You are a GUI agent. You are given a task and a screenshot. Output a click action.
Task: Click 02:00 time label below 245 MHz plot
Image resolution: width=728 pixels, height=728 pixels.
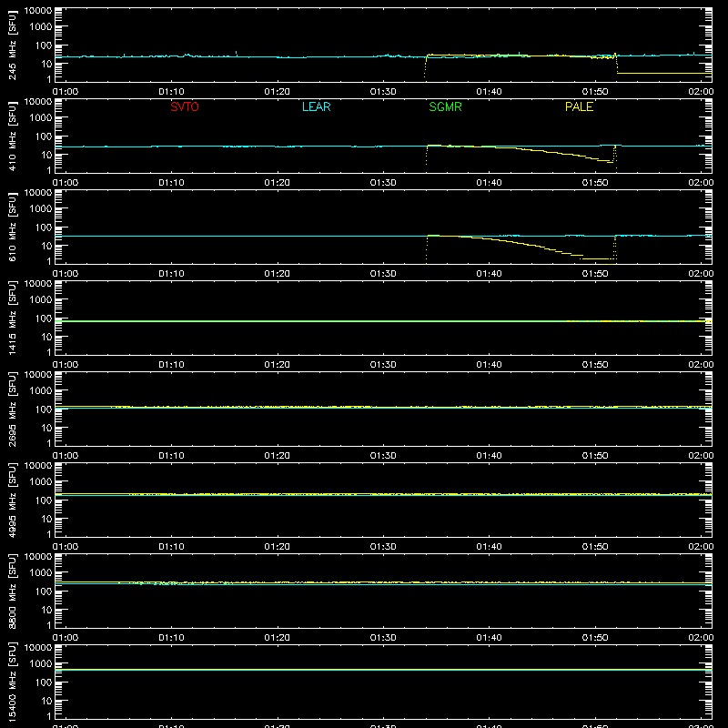(701, 92)
